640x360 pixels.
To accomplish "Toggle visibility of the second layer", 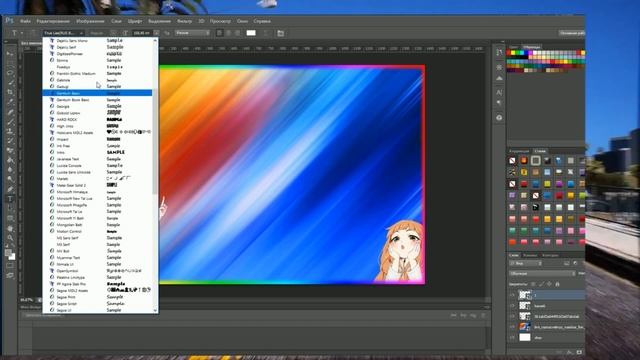I will pos(512,305).
